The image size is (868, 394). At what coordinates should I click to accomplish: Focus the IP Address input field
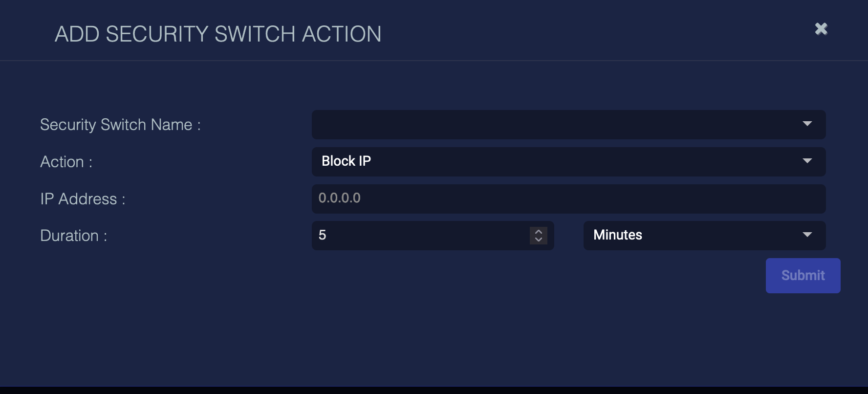tap(568, 199)
